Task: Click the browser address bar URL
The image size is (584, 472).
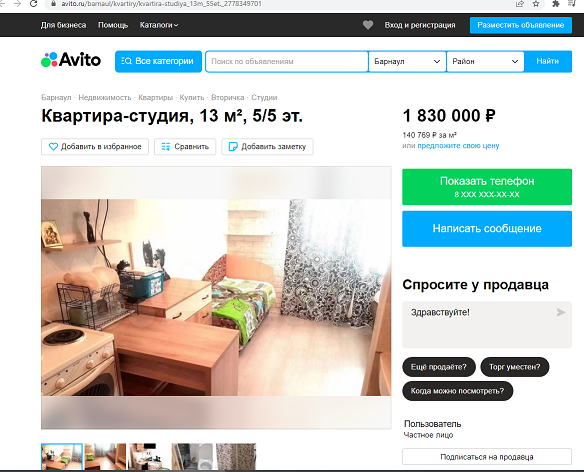Action: coord(161,4)
